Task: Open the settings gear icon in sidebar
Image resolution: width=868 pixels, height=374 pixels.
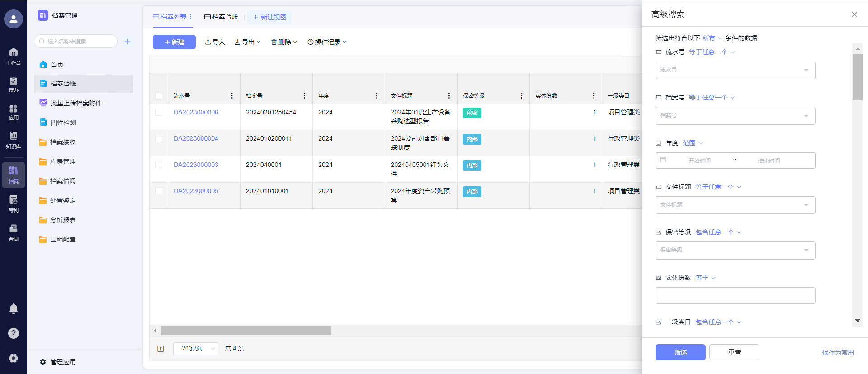Action: tap(14, 358)
